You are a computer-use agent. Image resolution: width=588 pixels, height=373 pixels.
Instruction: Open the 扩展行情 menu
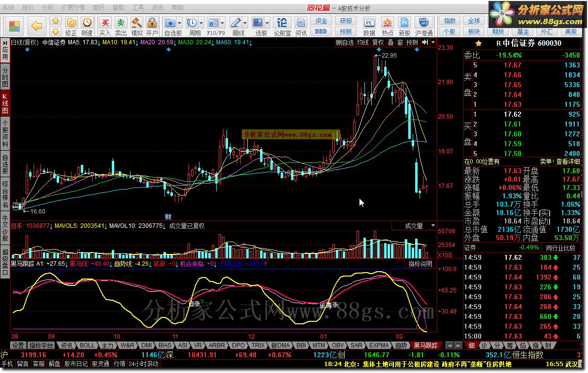pos(73,7)
